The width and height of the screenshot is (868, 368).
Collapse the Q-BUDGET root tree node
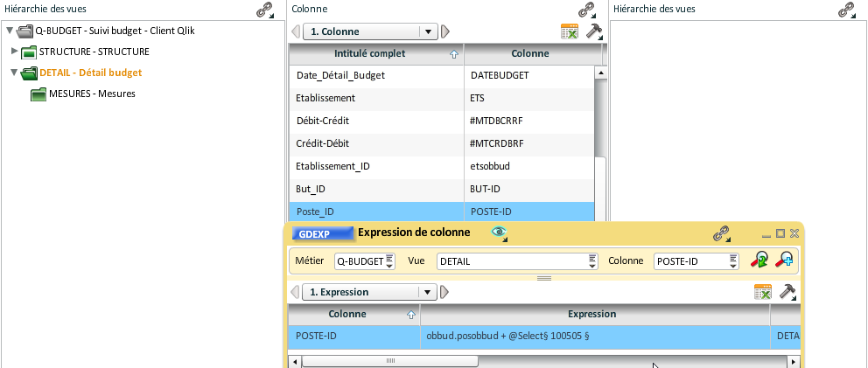click(10, 31)
